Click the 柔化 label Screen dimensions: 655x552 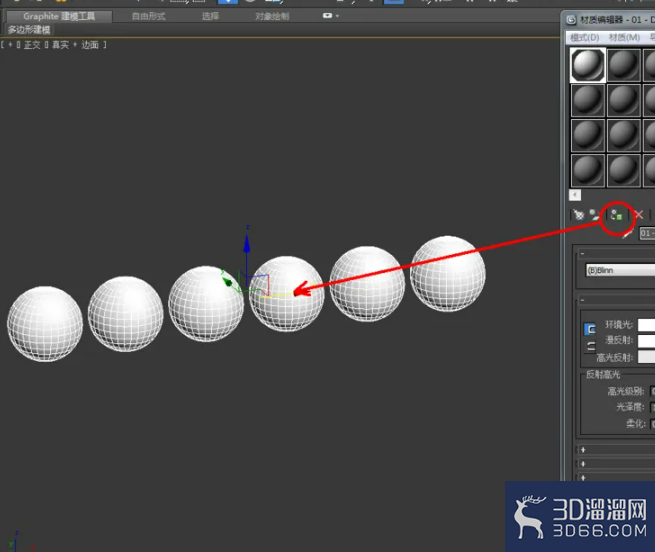[x=635, y=424]
